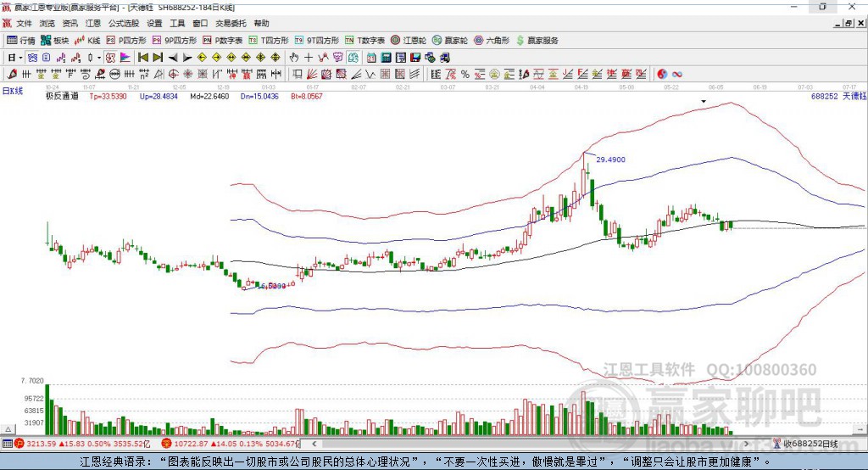
Task: Click the save floppy disk icon
Action: 415,58
